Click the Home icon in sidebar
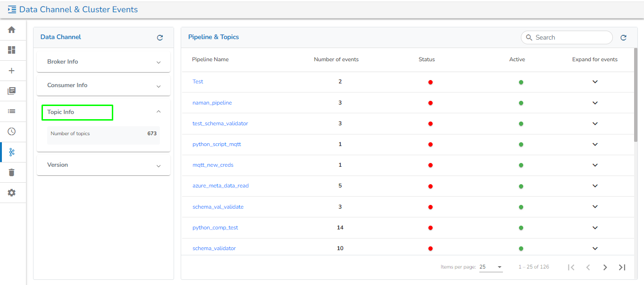 point(12,30)
